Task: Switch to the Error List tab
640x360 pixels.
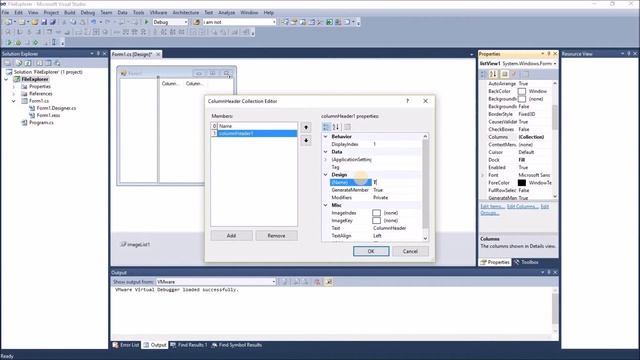Action: (126, 345)
